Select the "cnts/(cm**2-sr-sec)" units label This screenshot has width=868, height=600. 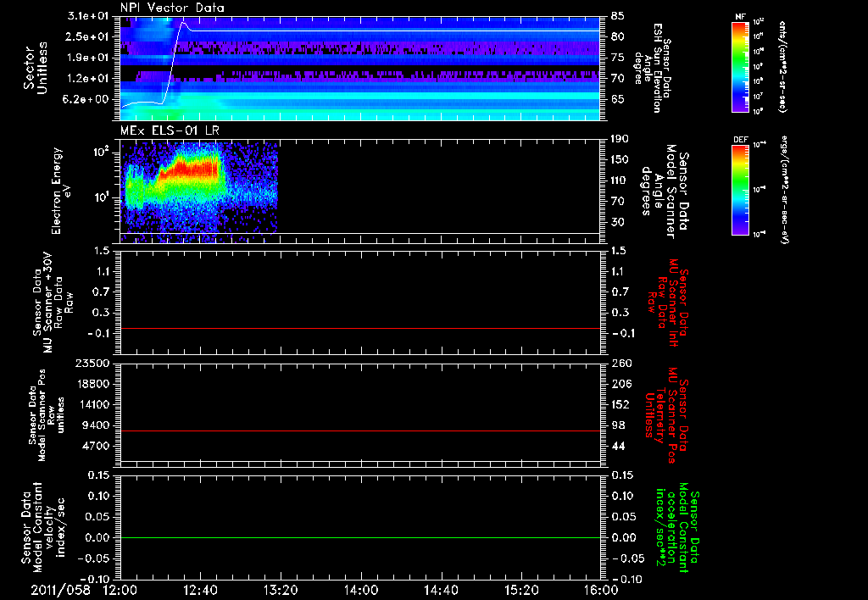(x=782, y=67)
